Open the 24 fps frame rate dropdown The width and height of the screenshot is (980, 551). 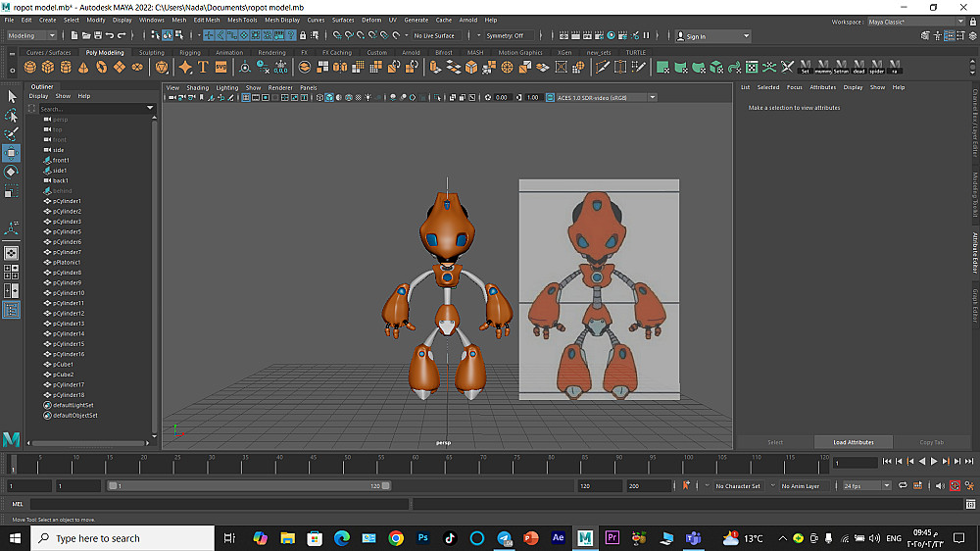point(865,485)
